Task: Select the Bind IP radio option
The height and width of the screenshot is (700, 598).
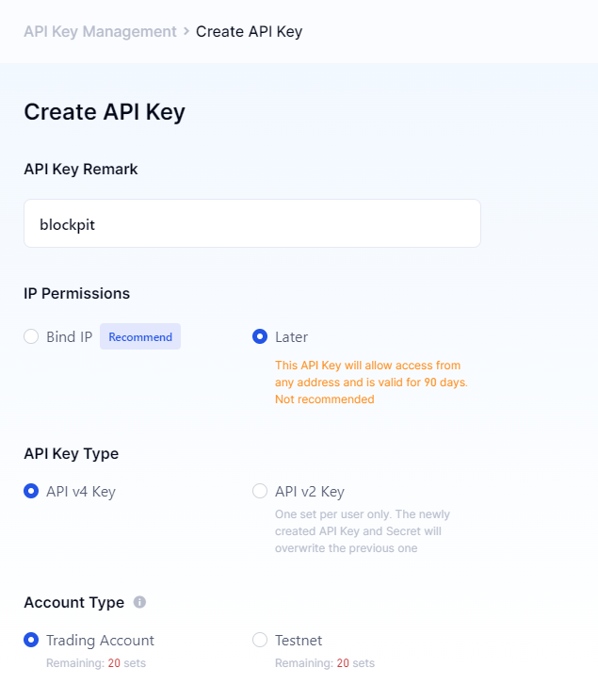Action: (32, 336)
